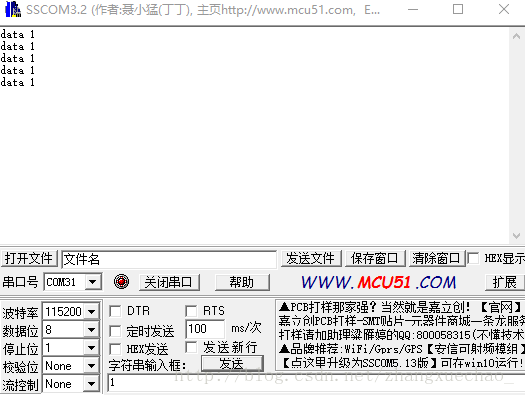Click the first 'data 1' line in receive area

click(x=18, y=34)
